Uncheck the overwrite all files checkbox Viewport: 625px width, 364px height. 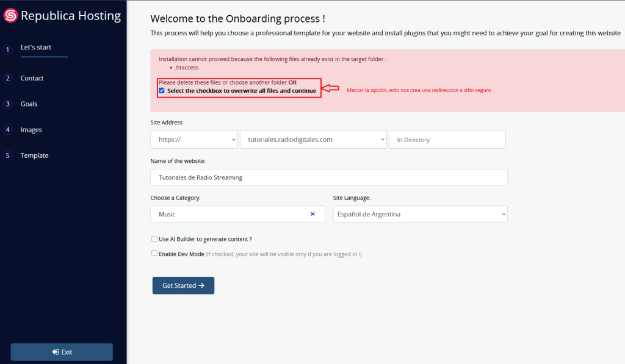point(162,91)
